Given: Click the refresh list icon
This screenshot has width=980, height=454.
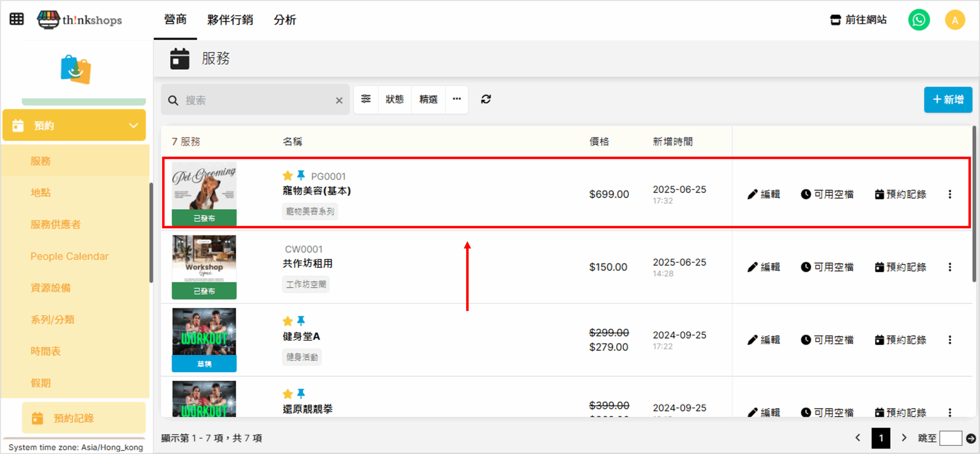Looking at the screenshot, I should (x=486, y=100).
